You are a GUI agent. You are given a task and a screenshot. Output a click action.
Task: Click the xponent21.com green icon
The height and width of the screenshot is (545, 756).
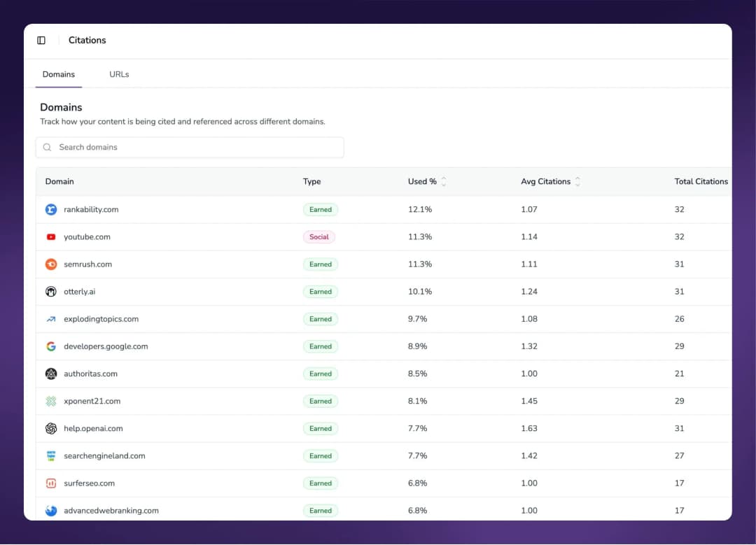(51, 402)
